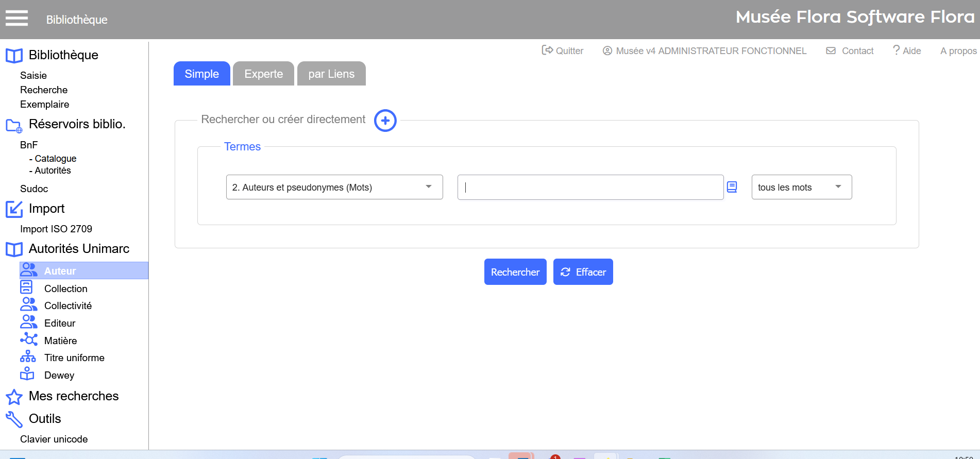Select the Auteur authority entry

[84, 270]
